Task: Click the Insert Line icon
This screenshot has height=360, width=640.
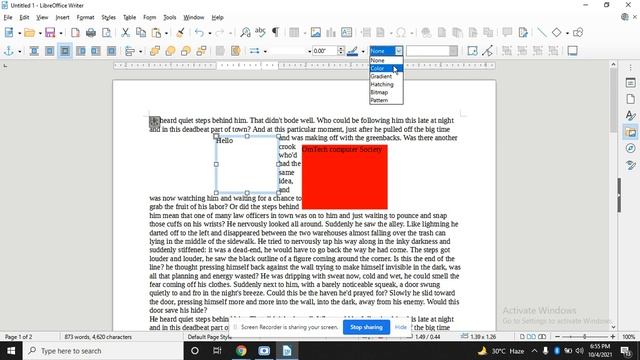Action: [542, 33]
